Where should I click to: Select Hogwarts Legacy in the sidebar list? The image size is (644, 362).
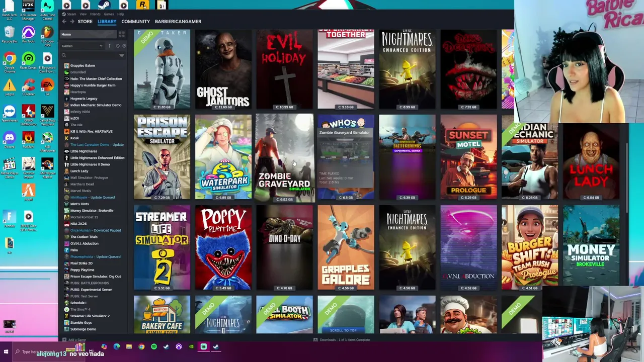[x=84, y=99]
